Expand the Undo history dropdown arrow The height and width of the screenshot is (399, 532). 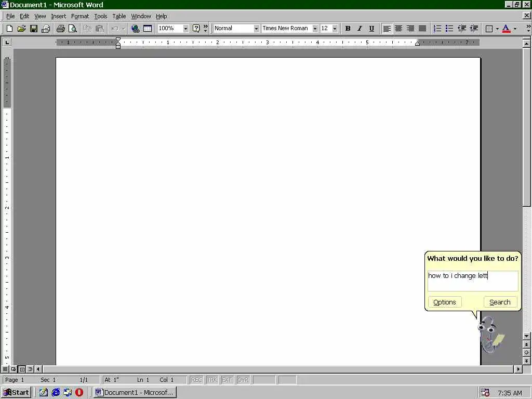tap(124, 29)
